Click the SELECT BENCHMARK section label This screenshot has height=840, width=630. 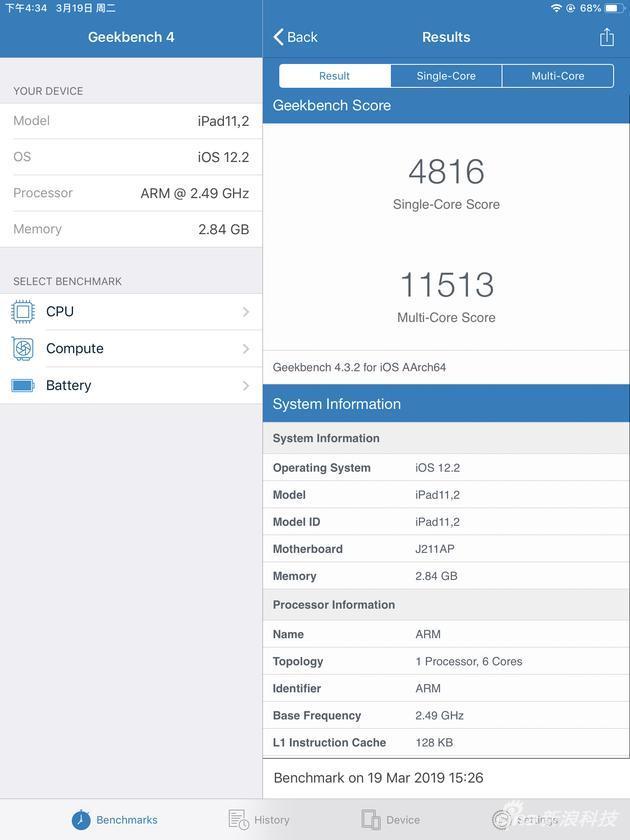[68, 282]
